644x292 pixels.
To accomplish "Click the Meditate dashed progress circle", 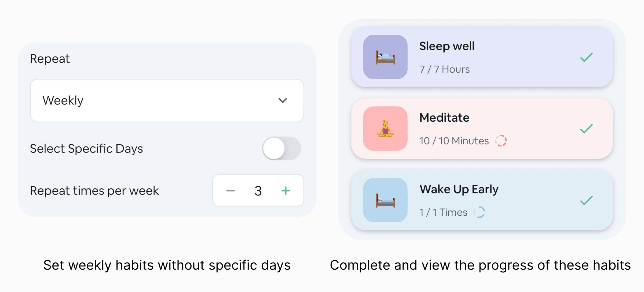I will coord(501,141).
